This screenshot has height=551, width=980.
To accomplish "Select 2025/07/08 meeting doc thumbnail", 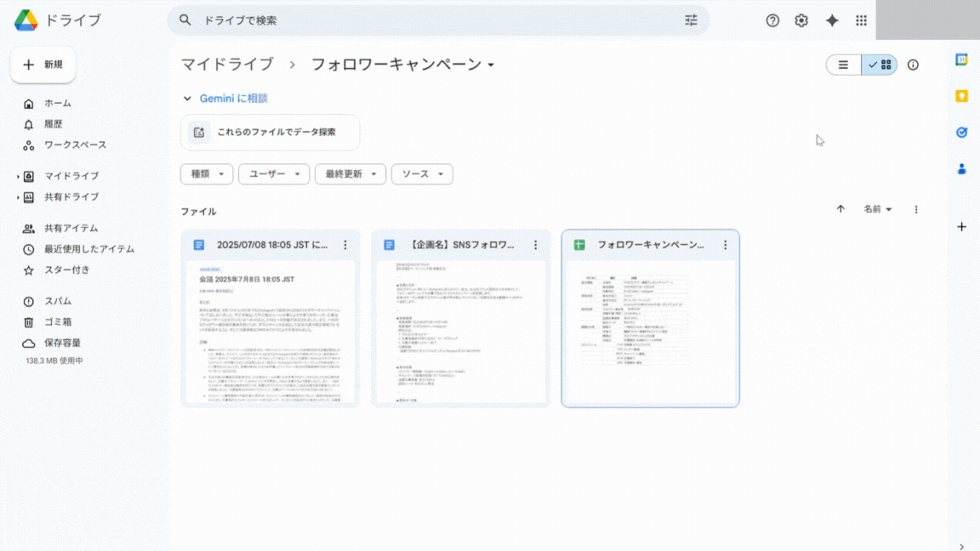I will [270, 332].
